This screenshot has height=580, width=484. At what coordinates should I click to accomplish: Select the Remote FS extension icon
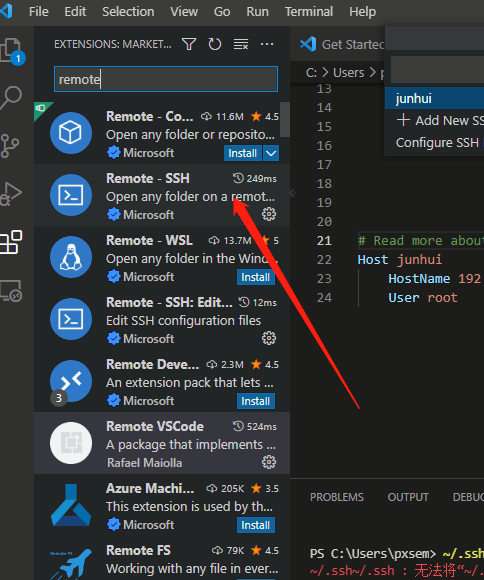[71, 563]
